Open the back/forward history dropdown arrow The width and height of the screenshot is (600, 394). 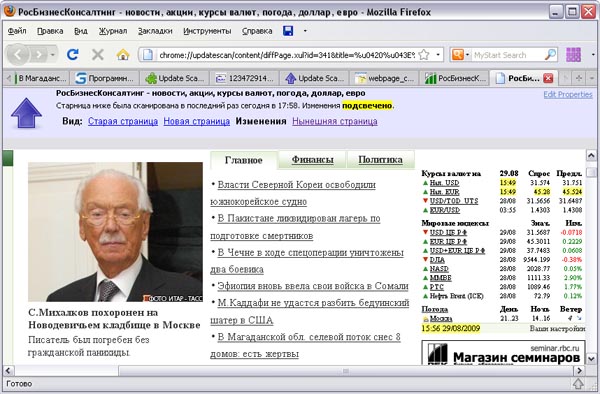tap(53, 55)
